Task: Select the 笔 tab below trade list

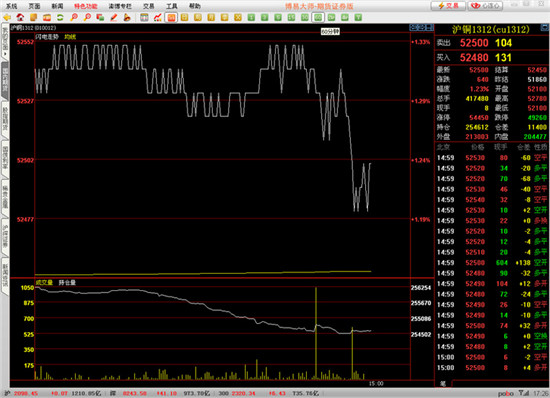Action: coord(443,383)
